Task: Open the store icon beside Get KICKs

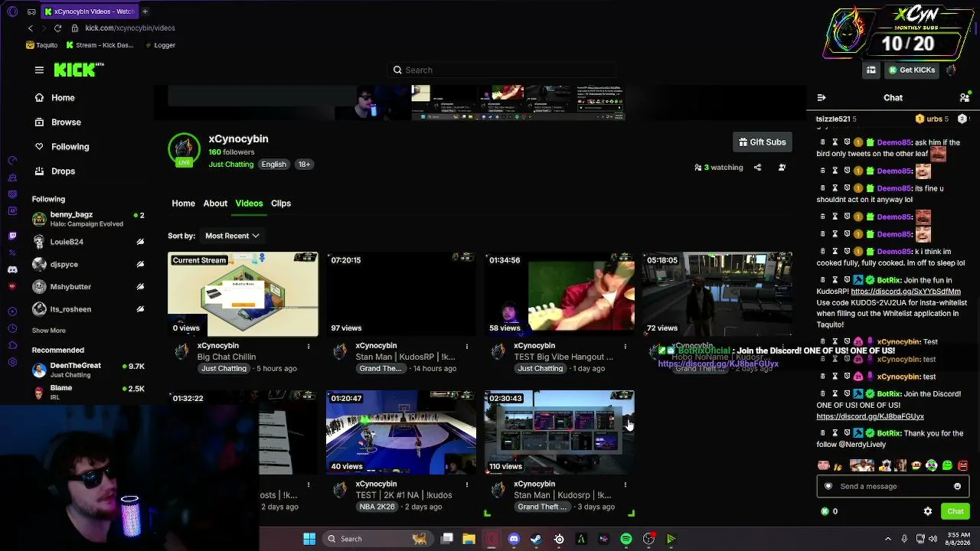Action: click(871, 70)
